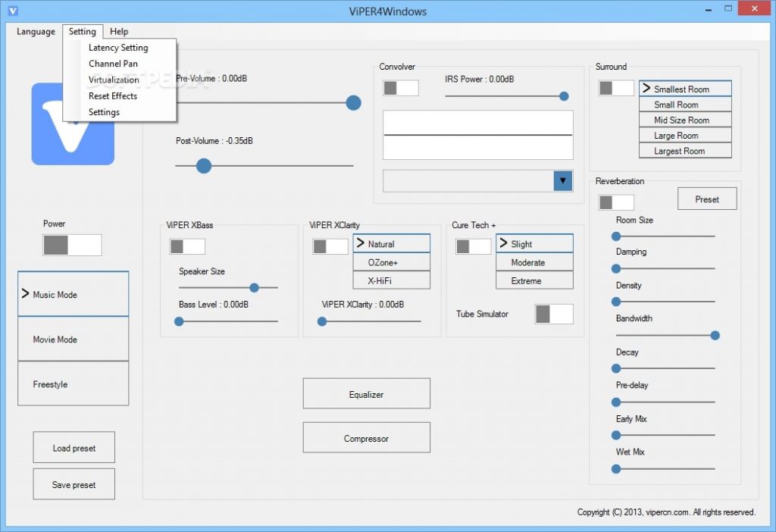
Task: Close the open Setting menu
Action: 82,32
